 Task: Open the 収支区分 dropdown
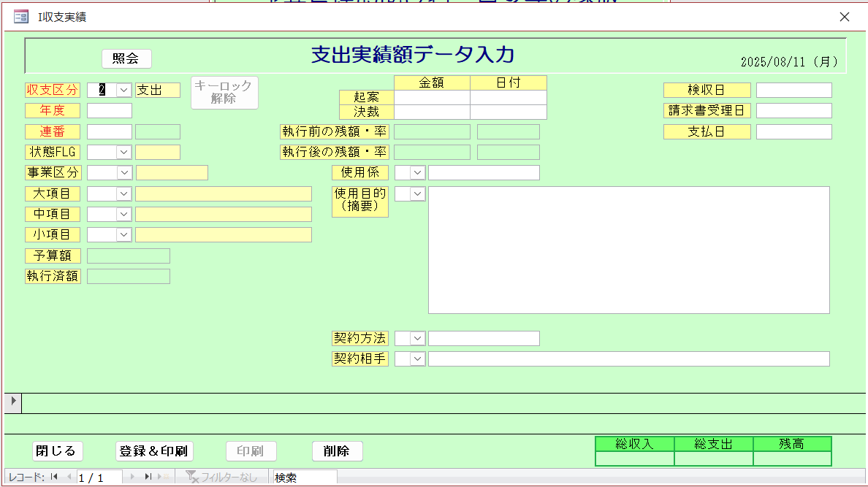[x=123, y=90]
